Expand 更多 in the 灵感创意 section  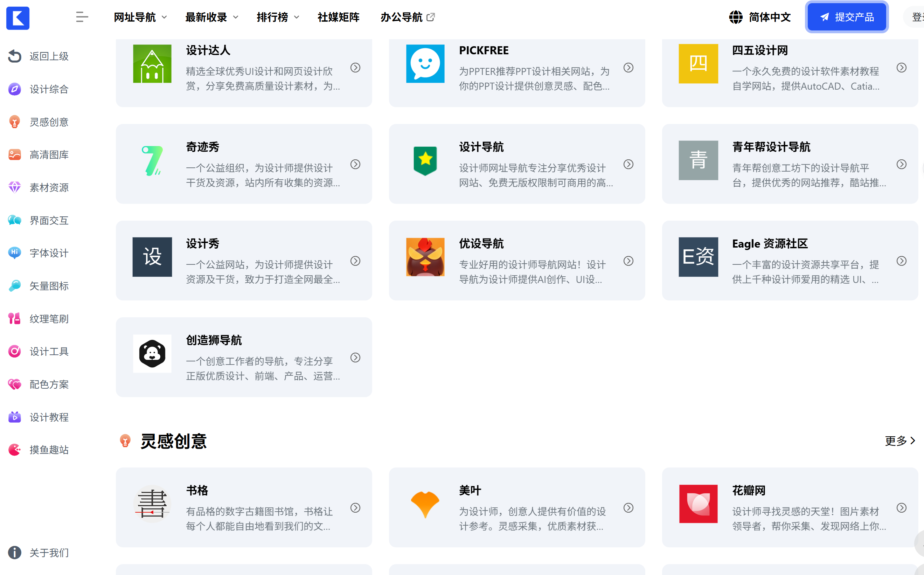[x=900, y=441]
